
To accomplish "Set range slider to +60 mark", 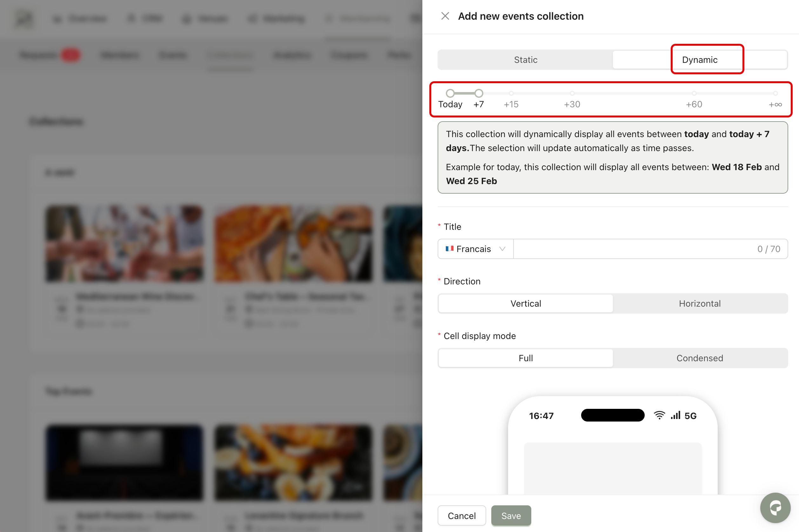I will click(694, 93).
